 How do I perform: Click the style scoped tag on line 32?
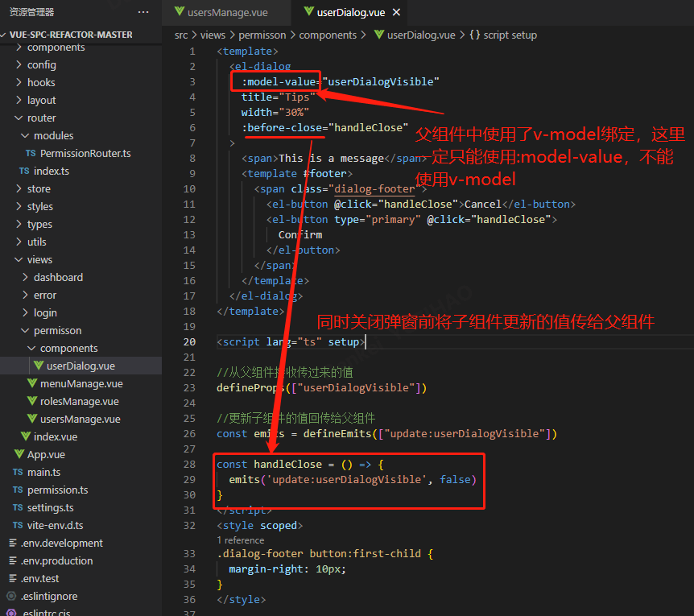click(x=260, y=525)
